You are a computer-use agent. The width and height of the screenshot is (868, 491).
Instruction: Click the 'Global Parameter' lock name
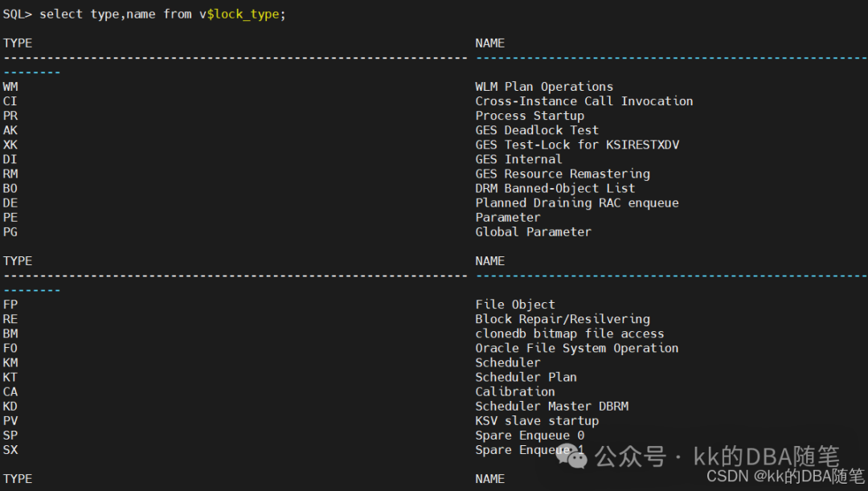point(533,231)
